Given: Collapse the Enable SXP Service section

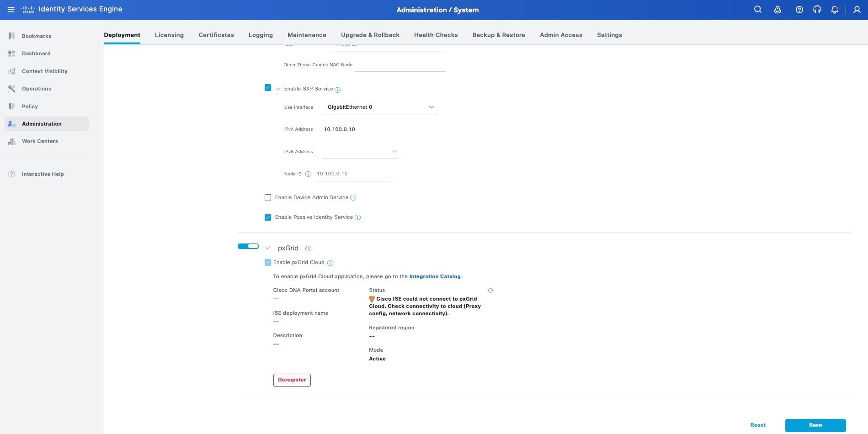Looking at the screenshot, I should point(278,89).
